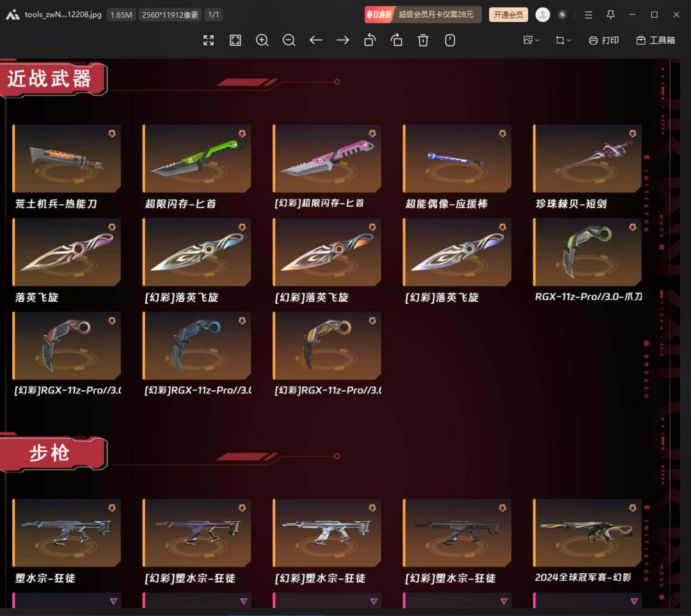Image resolution: width=691 pixels, height=616 pixels.
Task: Click the pink [幻彩]超限闪存-匕首 knife card
Action: (327, 159)
